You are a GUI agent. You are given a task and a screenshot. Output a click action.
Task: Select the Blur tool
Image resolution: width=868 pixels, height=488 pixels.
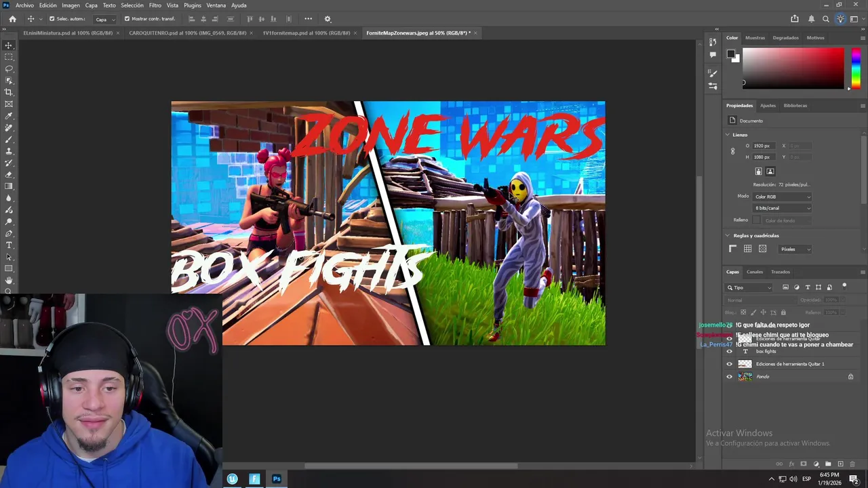coord(9,198)
